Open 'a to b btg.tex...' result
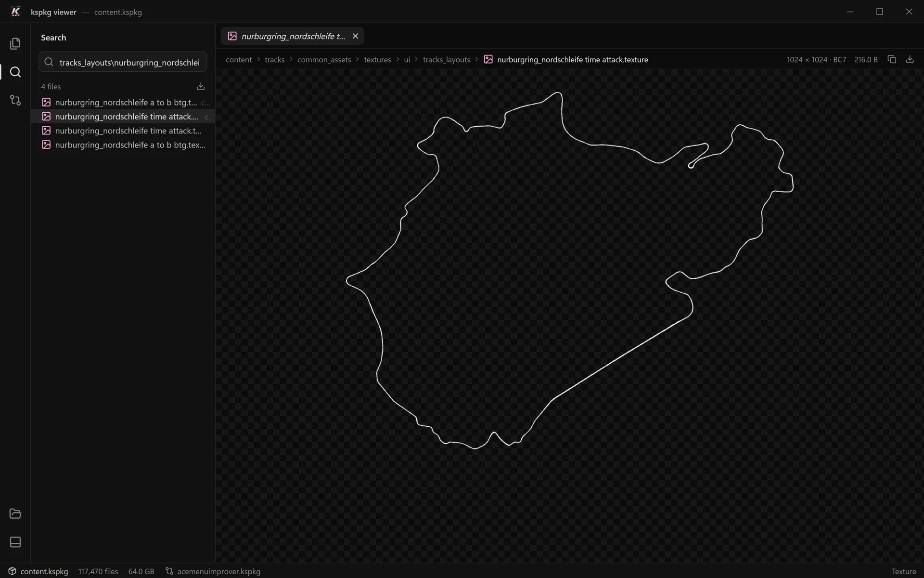Viewport: 924px width, 578px height. pyautogui.click(x=123, y=144)
